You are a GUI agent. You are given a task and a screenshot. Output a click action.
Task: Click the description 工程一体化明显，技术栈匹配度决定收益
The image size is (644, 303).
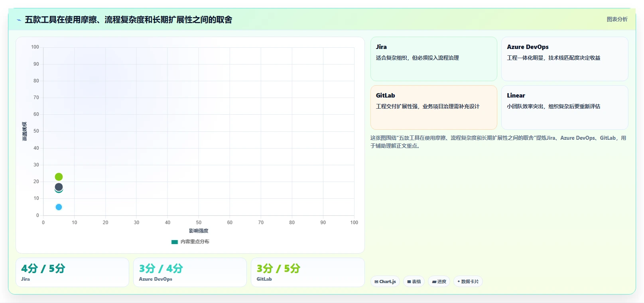(553, 58)
